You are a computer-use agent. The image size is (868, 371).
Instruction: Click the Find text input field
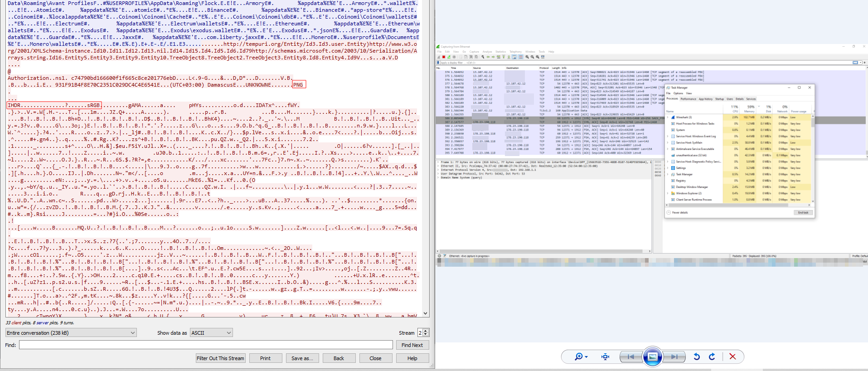click(x=206, y=345)
